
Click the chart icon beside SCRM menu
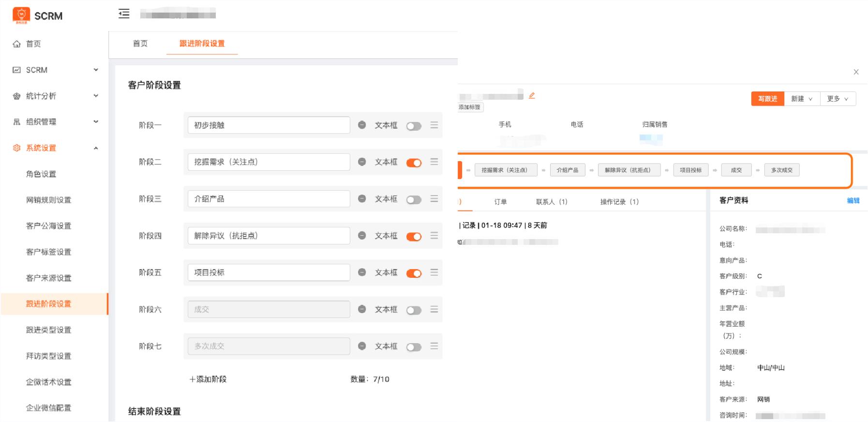pos(16,70)
